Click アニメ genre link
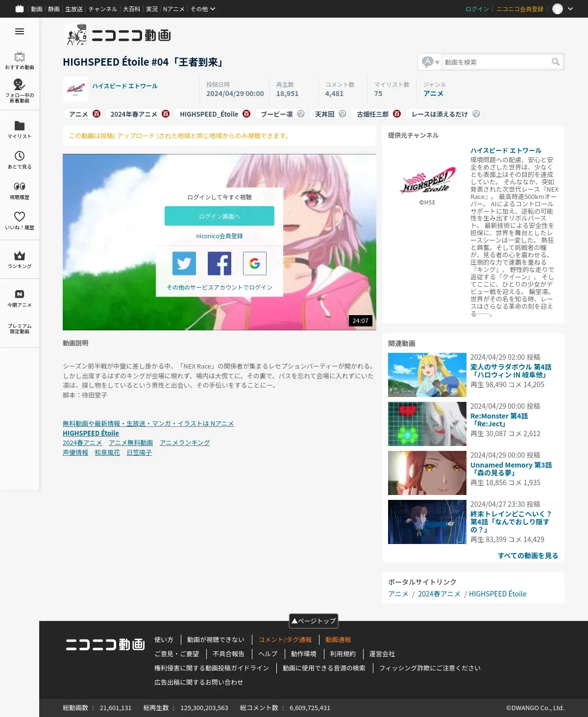588x717 pixels. tap(433, 93)
